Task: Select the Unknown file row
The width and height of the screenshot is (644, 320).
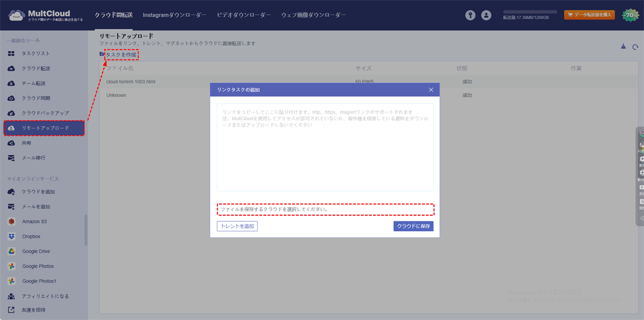Action: [x=370, y=95]
